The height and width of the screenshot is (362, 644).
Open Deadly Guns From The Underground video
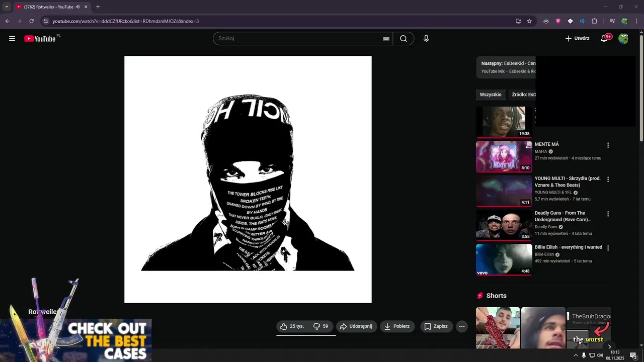[563, 216]
